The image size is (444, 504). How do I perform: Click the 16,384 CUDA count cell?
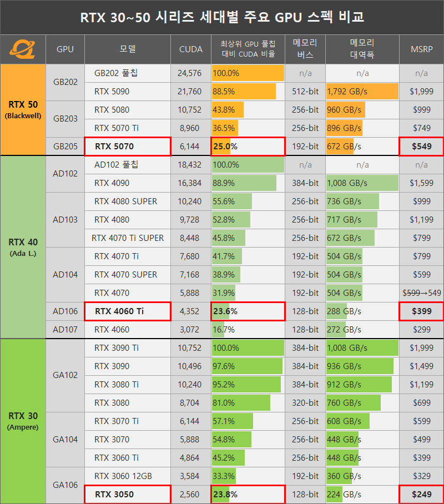191,183
